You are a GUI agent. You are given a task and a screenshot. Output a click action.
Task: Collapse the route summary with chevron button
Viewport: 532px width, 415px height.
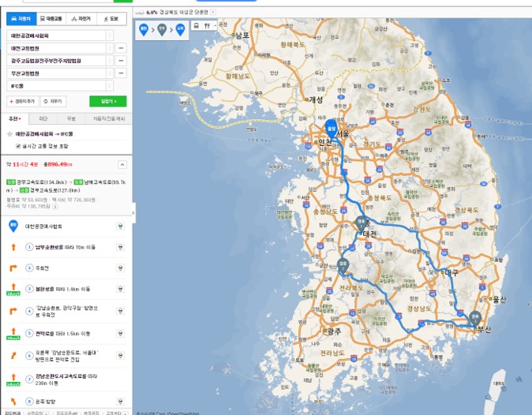pos(122,164)
